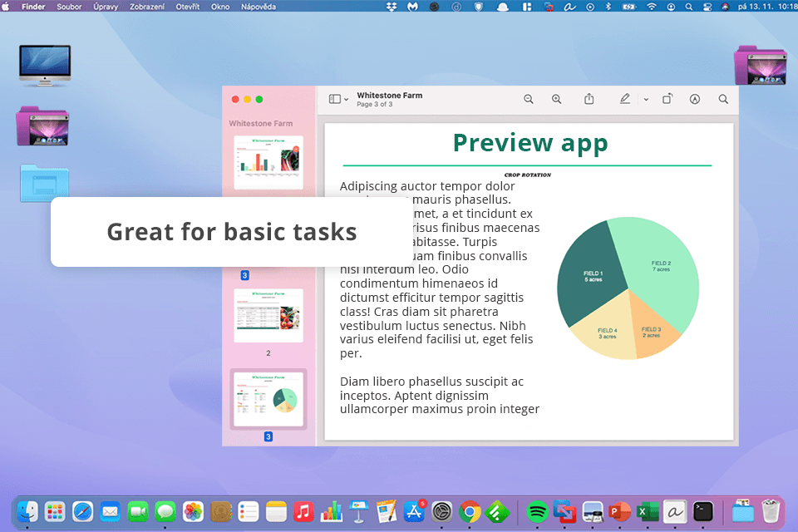Open Reminders from the Dock
This screenshot has width=798, height=532.
click(249, 512)
